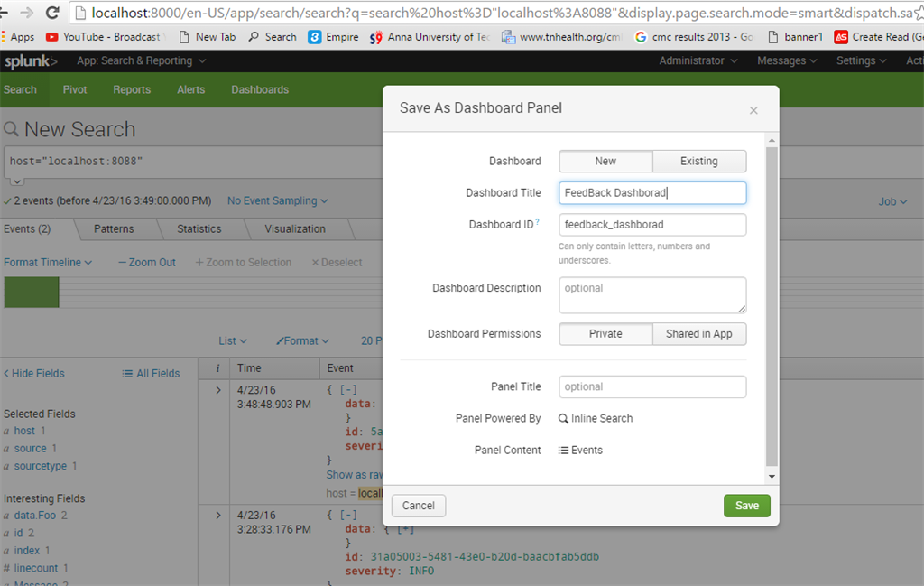The image size is (924, 586).
Task: Switch to the Visualization tab
Action: [295, 228]
